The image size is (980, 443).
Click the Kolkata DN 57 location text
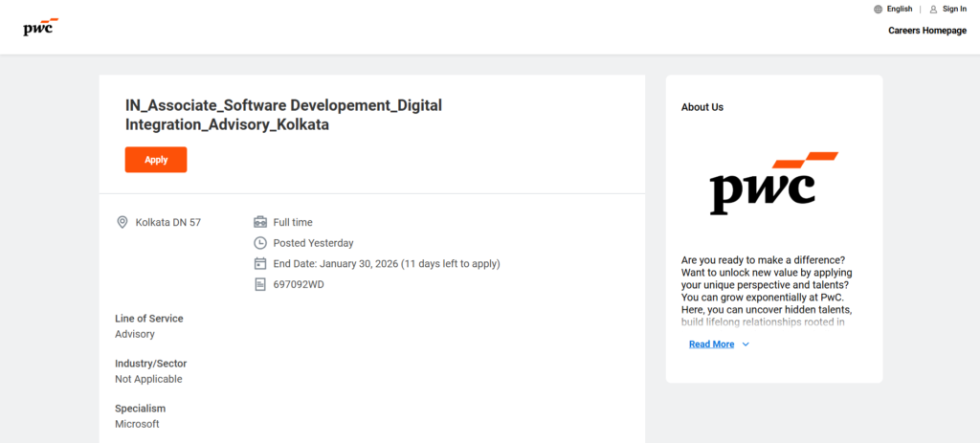[x=168, y=222]
